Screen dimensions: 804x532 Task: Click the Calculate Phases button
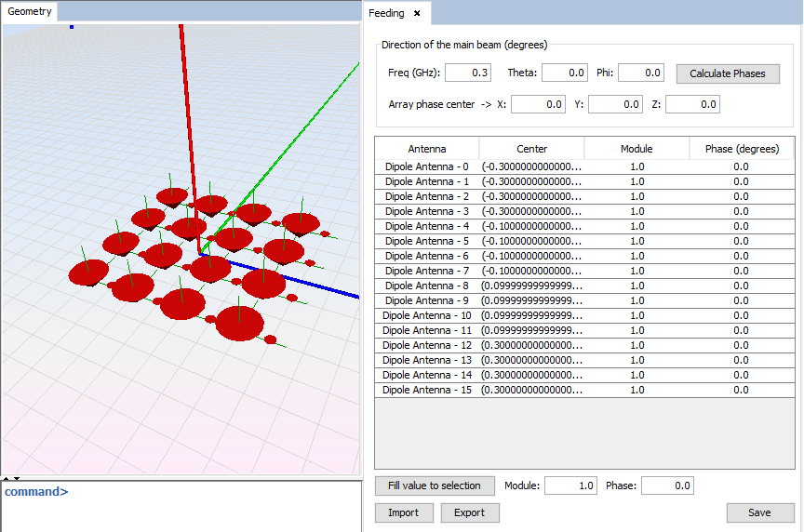click(x=727, y=73)
